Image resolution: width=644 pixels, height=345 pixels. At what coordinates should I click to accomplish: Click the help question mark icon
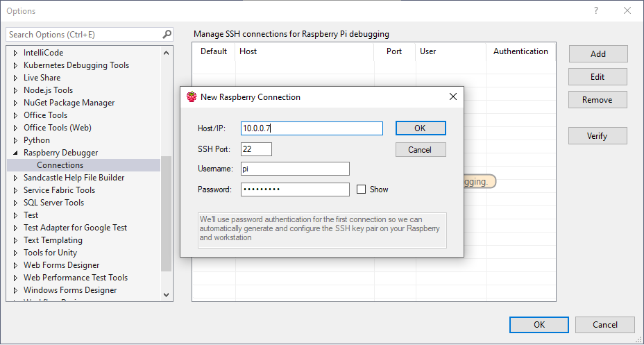(x=596, y=11)
